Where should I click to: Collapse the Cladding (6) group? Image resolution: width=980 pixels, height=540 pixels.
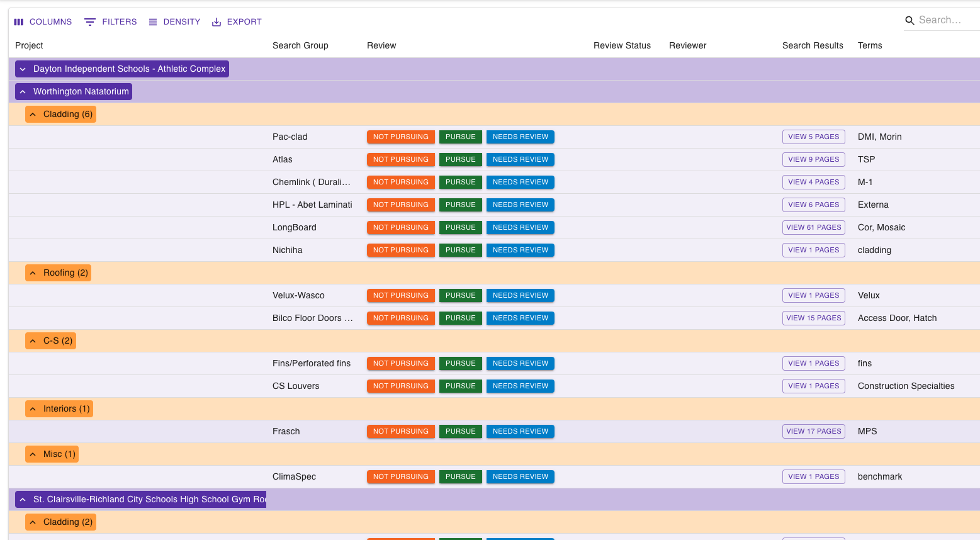tap(33, 115)
